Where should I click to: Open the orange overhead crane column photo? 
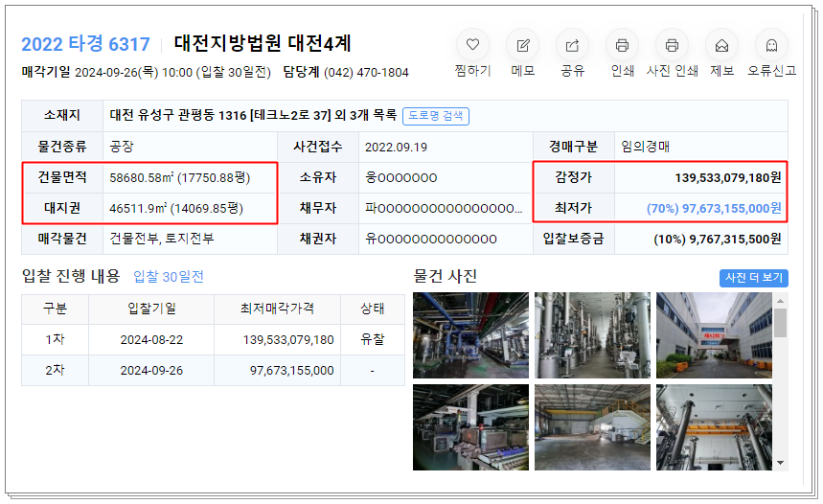[715, 427]
